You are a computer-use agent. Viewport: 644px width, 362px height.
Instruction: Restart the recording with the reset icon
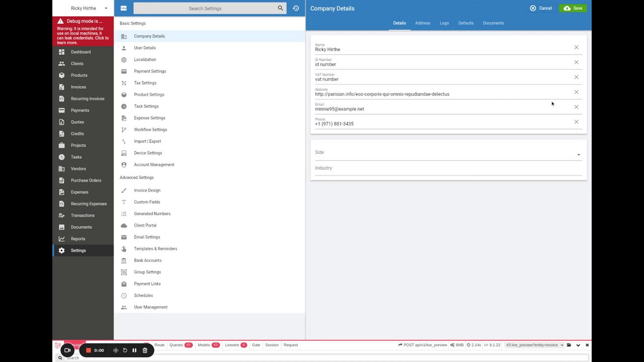125,350
